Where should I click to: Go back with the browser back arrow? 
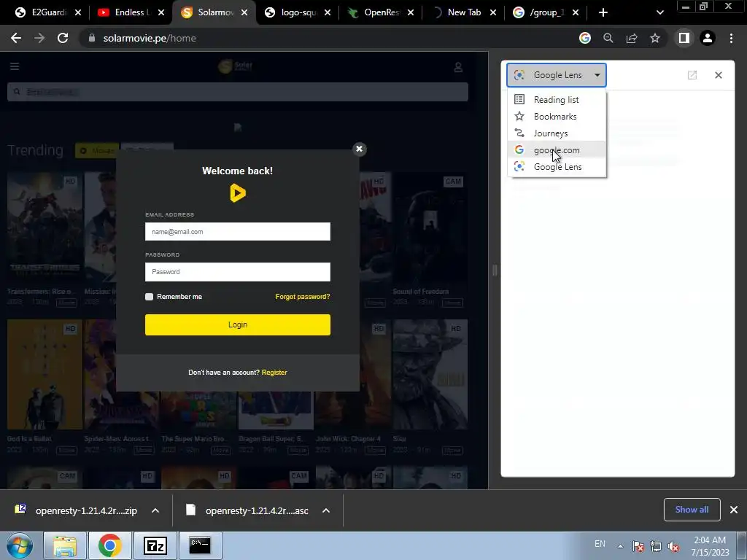pos(16,38)
